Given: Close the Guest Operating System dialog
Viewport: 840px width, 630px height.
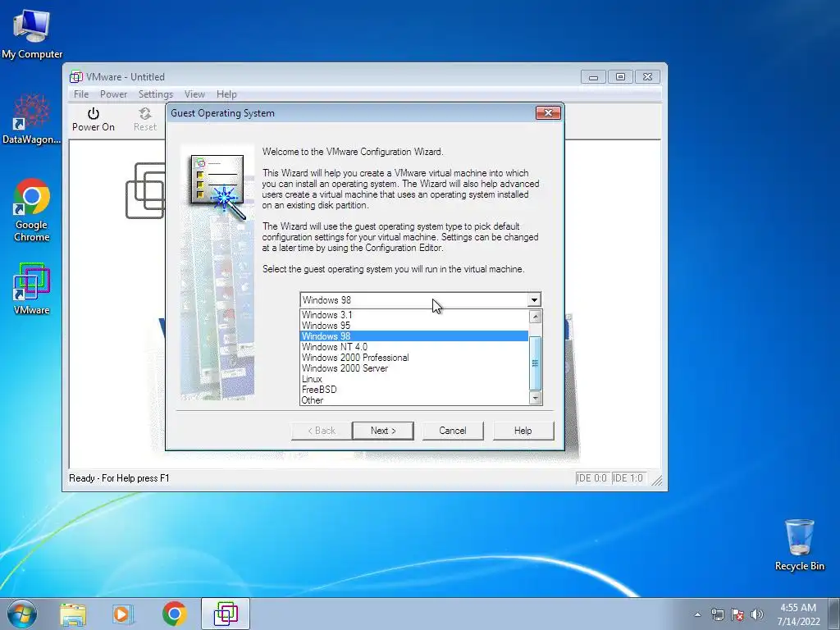Looking at the screenshot, I should click(x=548, y=113).
